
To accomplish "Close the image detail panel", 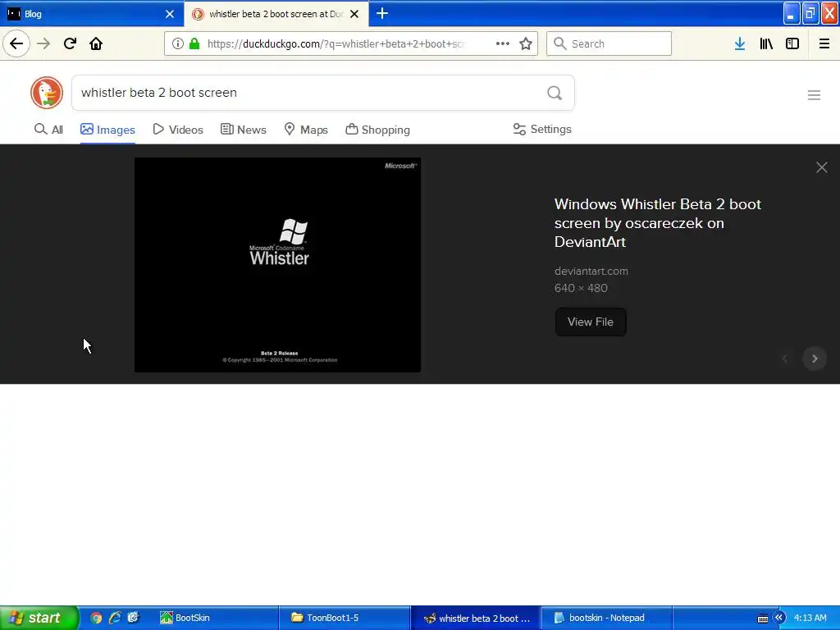I will pos(822,167).
